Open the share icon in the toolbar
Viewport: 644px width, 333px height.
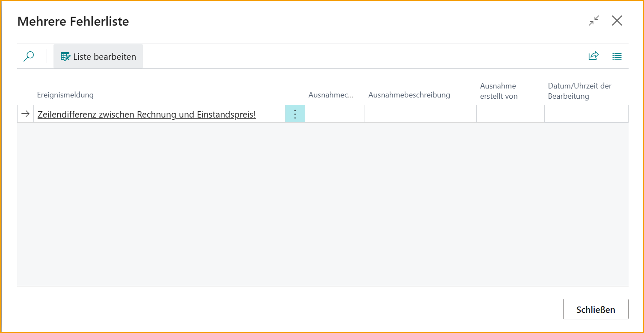pyautogui.click(x=594, y=56)
